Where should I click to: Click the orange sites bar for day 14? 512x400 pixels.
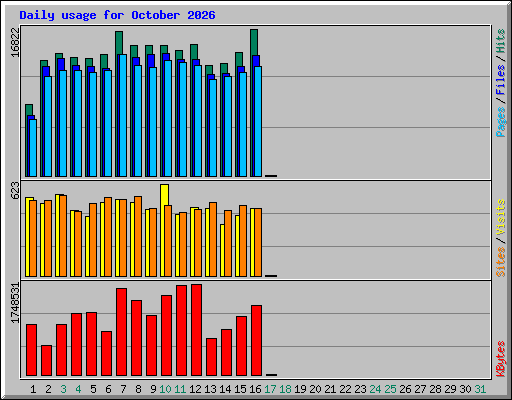228,243
